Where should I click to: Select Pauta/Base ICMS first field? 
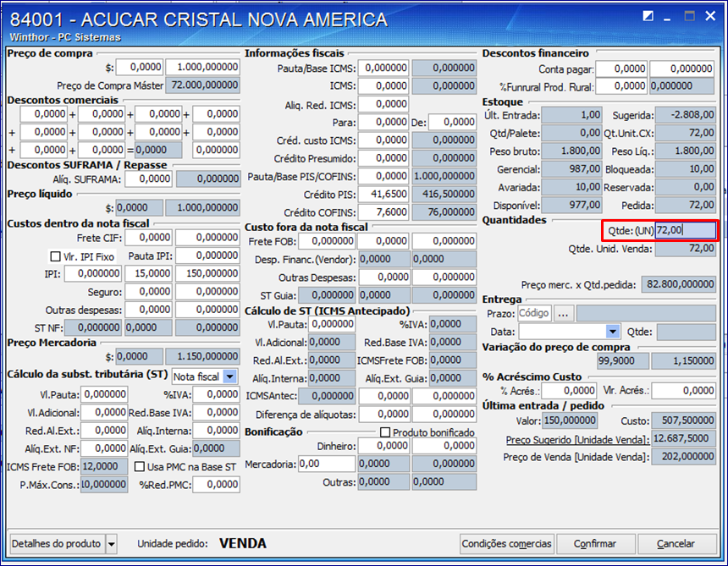[383, 68]
